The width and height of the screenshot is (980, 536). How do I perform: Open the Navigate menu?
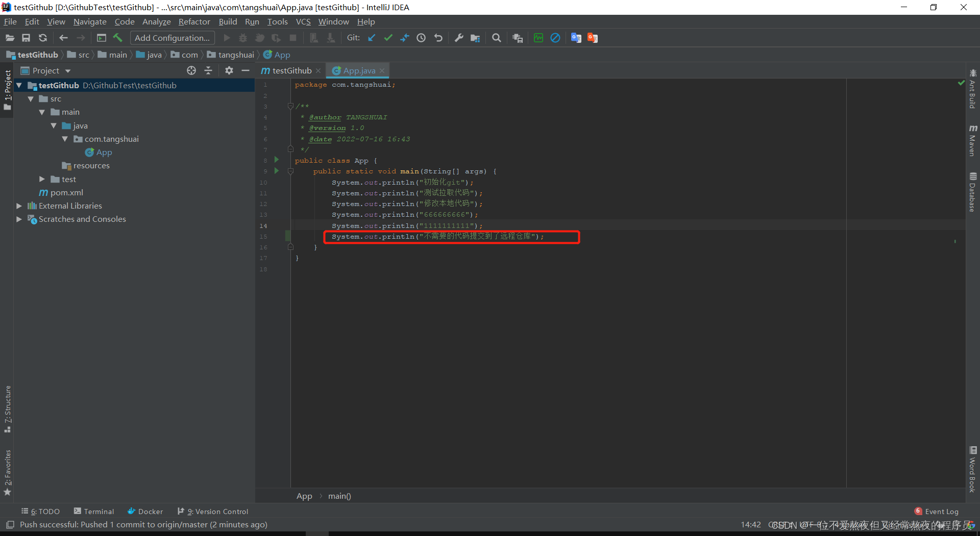point(90,21)
